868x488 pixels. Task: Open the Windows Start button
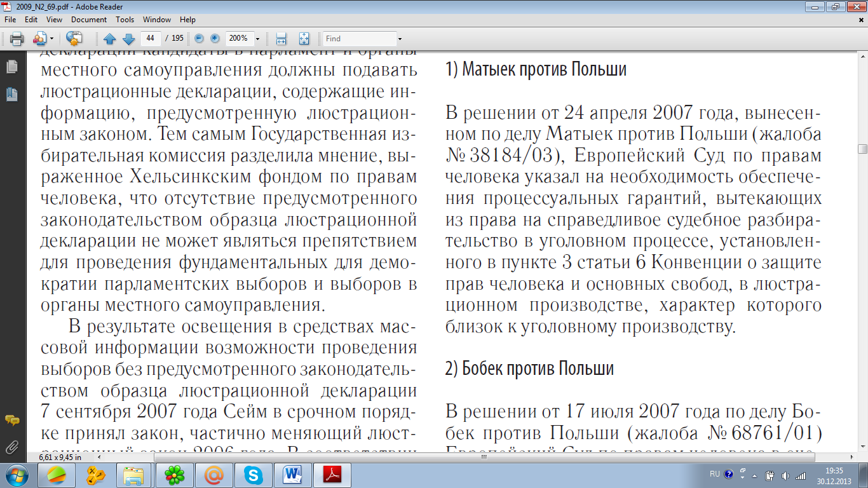click(17, 475)
